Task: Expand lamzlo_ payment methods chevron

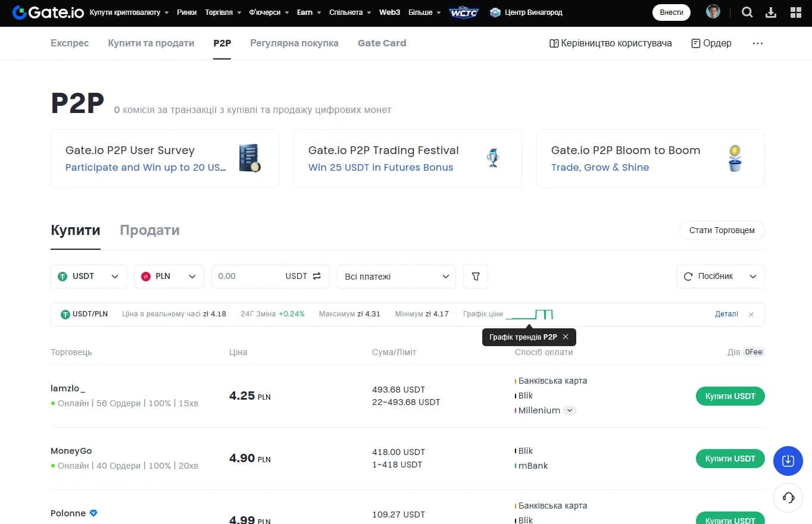Action: point(570,410)
